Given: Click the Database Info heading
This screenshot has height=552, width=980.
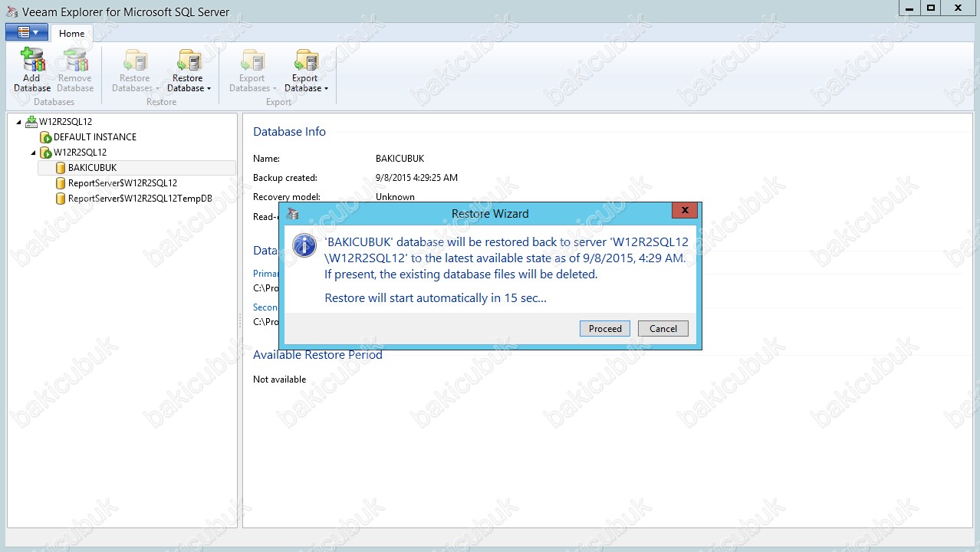Looking at the screenshot, I should pos(289,132).
